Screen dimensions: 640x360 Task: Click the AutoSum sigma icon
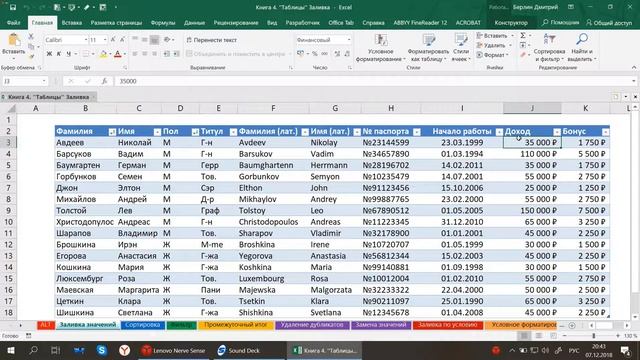523,36
